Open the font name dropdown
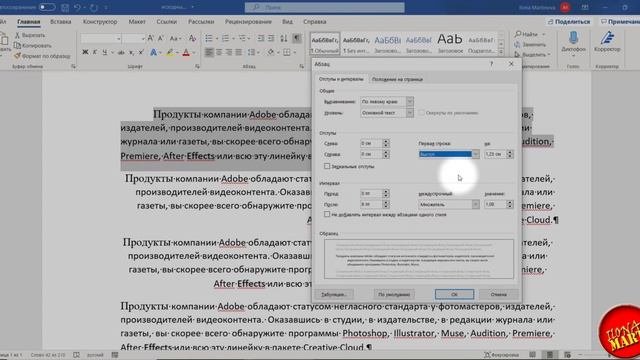The width and height of the screenshot is (640, 360). (118, 39)
